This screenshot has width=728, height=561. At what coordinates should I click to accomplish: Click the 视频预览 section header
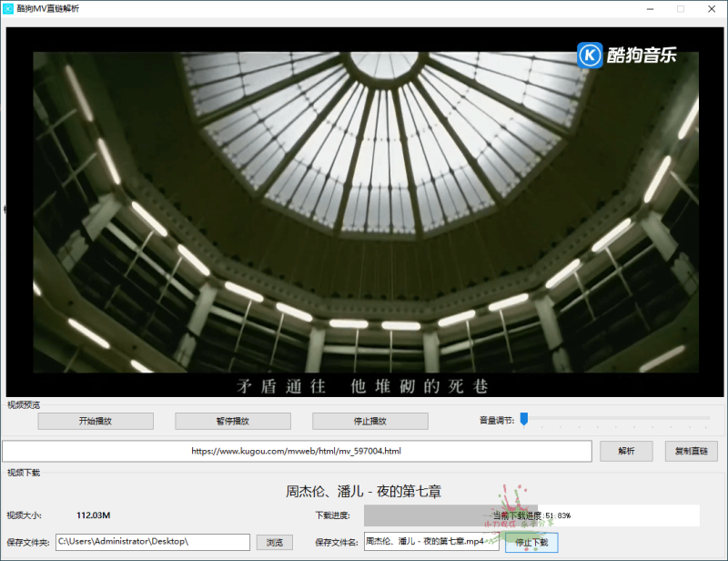[x=20, y=403]
